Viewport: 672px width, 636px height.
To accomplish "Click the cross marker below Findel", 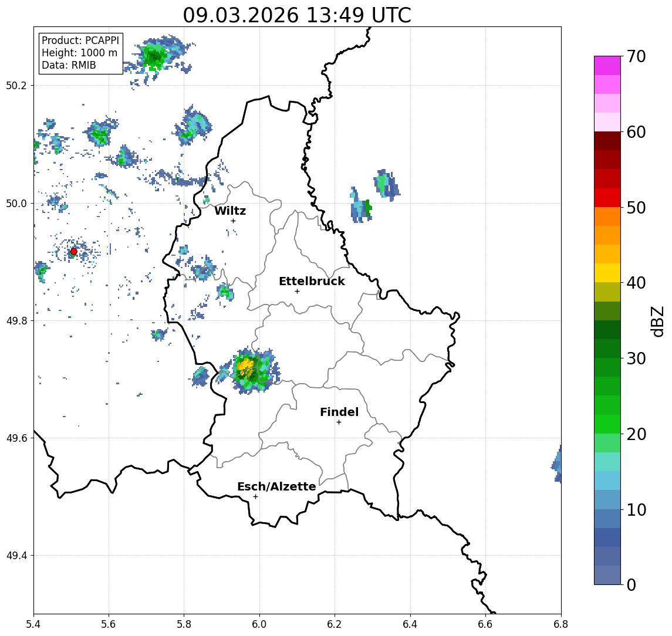I will 339,422.
